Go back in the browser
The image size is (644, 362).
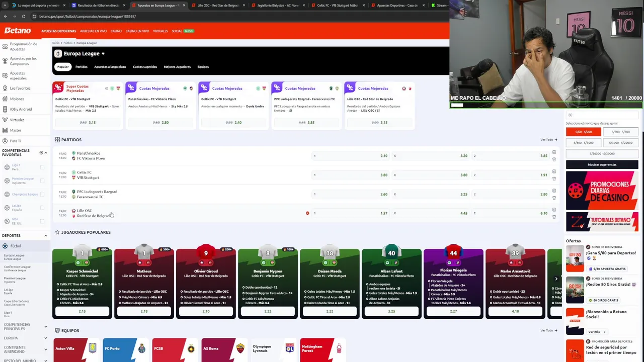coord(6,16)
